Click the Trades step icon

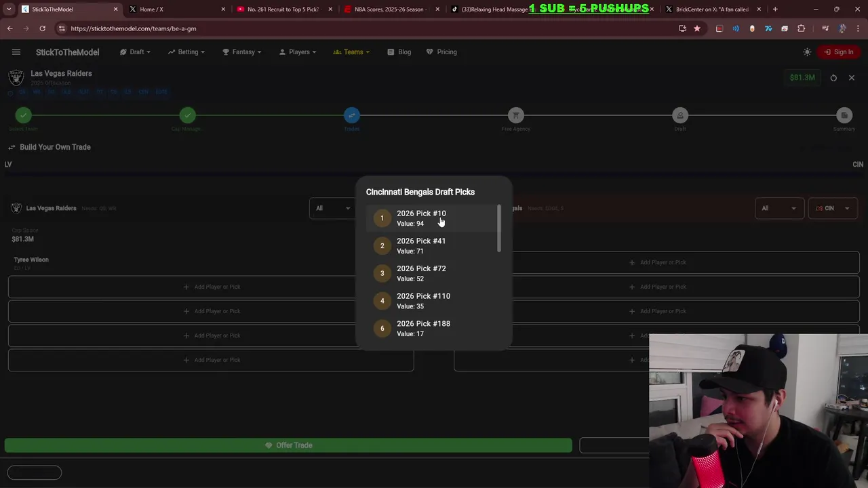point(352,116)
